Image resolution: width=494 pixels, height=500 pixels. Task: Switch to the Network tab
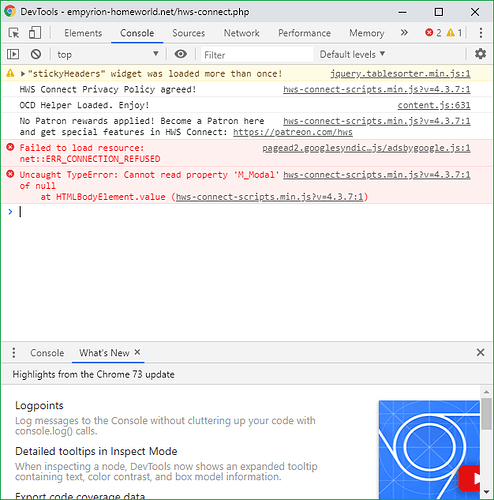point(241,33)
